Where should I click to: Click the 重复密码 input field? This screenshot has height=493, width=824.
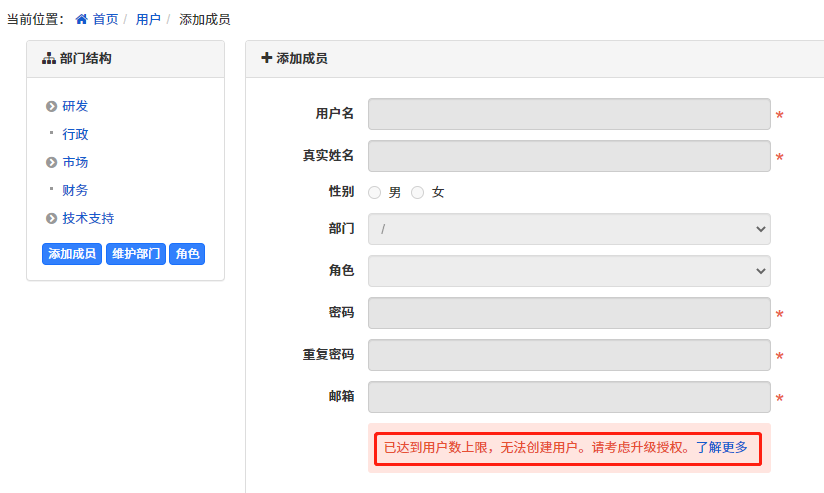pyautogui.click(x=569, y=355)
